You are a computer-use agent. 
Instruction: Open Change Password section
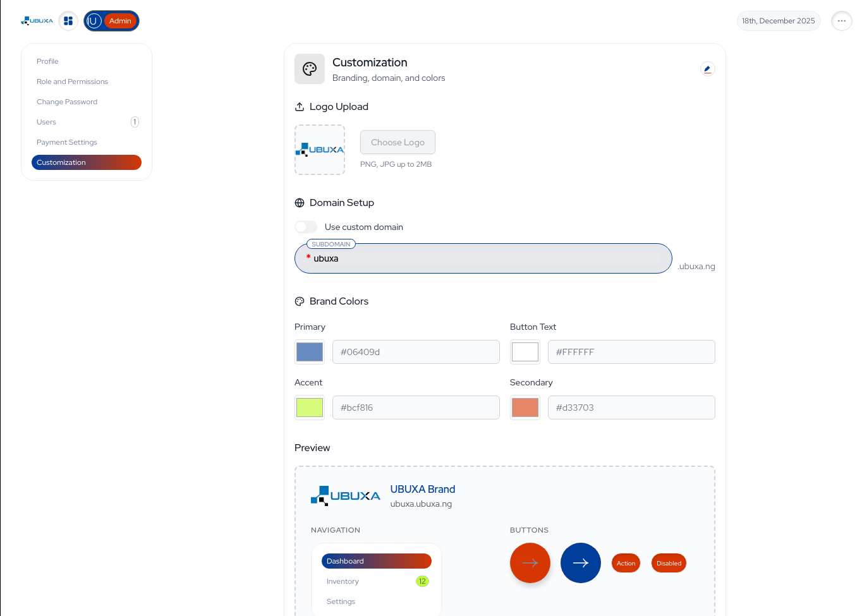(67, 102)
